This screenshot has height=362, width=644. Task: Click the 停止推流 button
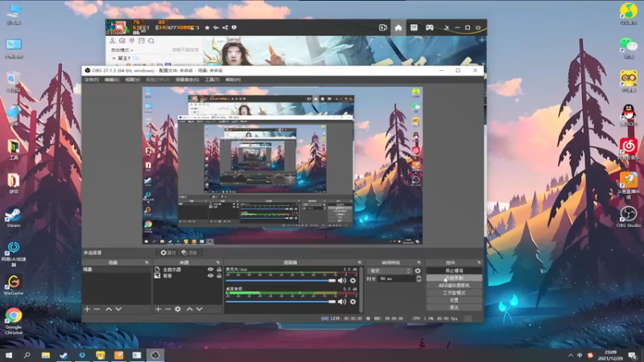pos(454,271)
